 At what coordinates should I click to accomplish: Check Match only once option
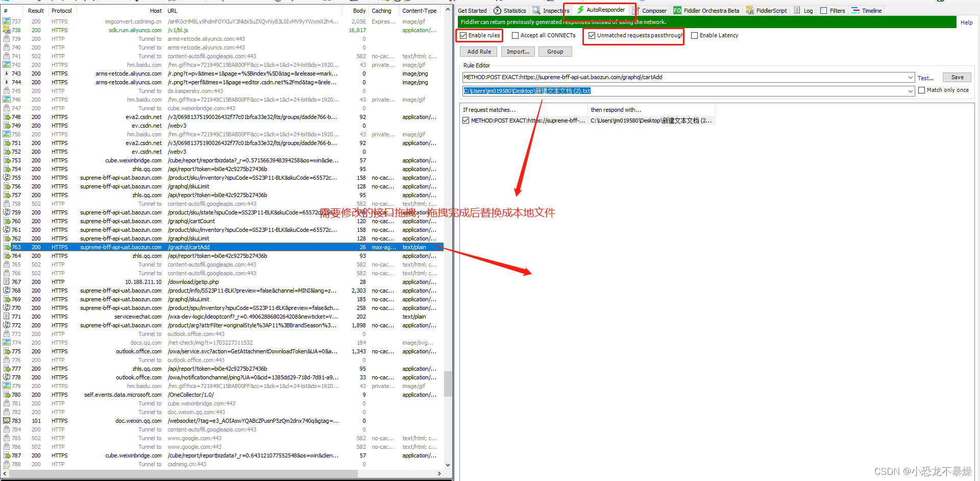922,90
